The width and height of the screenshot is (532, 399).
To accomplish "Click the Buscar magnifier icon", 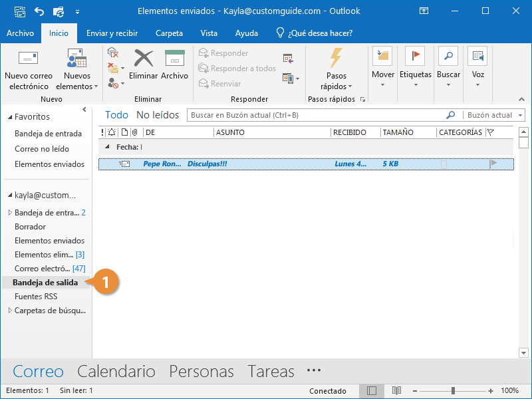I will [448, 57].
